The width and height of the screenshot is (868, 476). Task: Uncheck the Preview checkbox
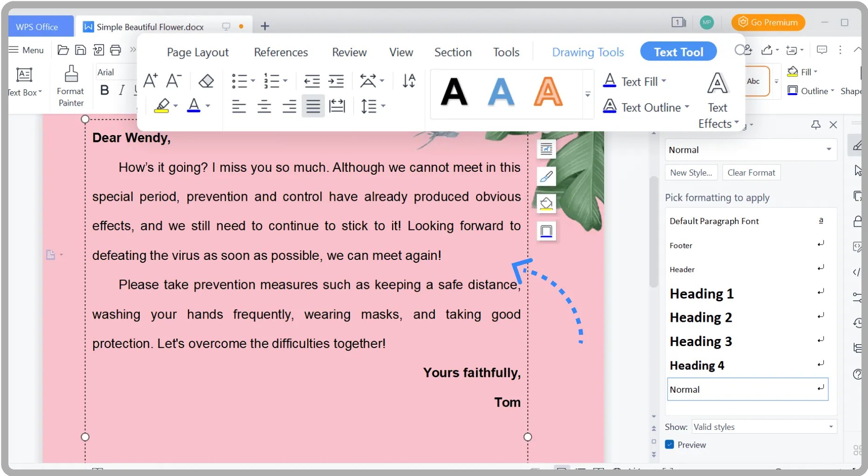[x=669, y=444]
